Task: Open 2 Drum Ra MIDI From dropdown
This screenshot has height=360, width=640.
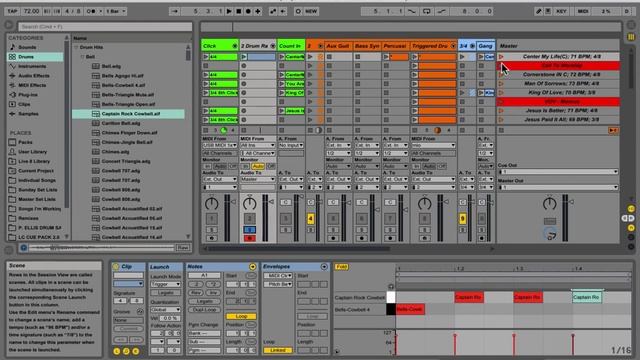Action: (258, 145)
